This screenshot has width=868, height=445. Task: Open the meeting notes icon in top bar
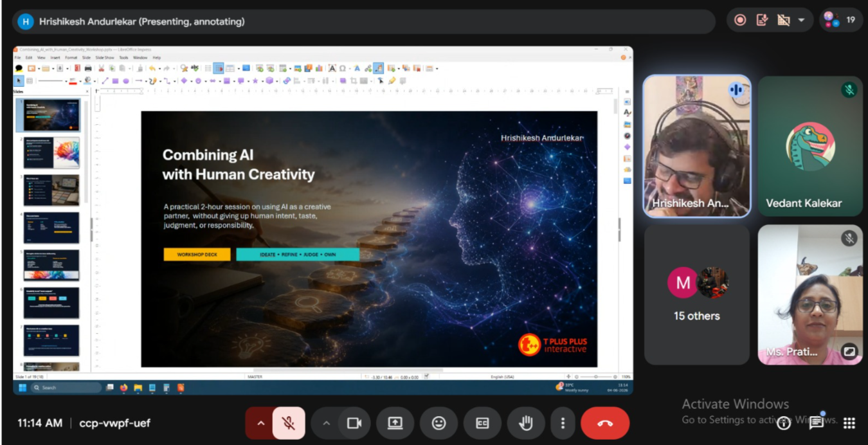762,20
